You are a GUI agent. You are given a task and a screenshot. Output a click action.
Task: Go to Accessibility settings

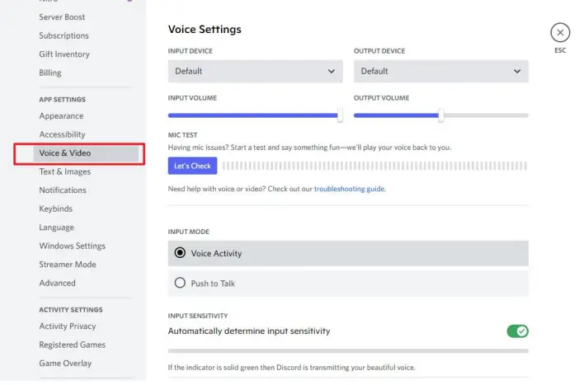(x=62, y=134)
